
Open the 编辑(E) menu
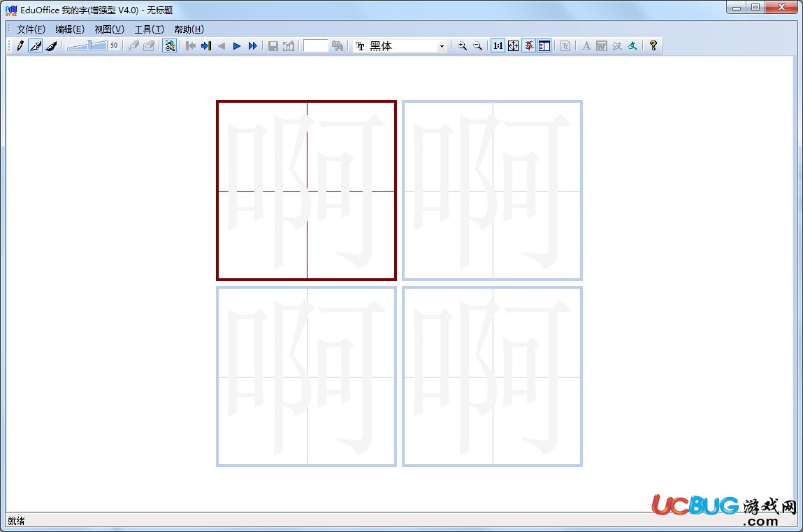point(70,29)
